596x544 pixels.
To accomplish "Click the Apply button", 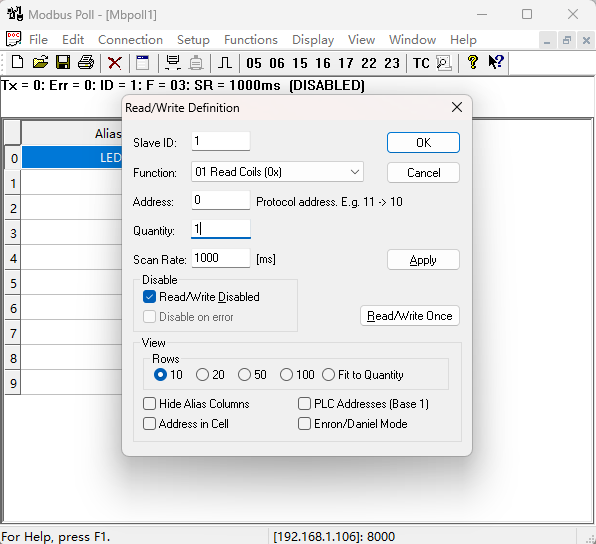I will pos(423,260).
